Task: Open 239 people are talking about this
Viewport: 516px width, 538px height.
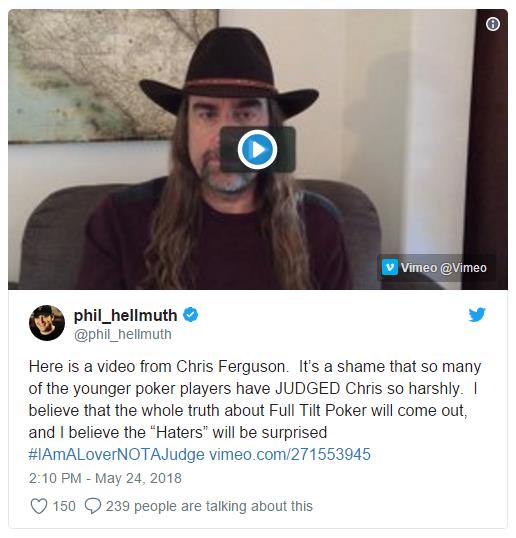Action: coord(209,506)
